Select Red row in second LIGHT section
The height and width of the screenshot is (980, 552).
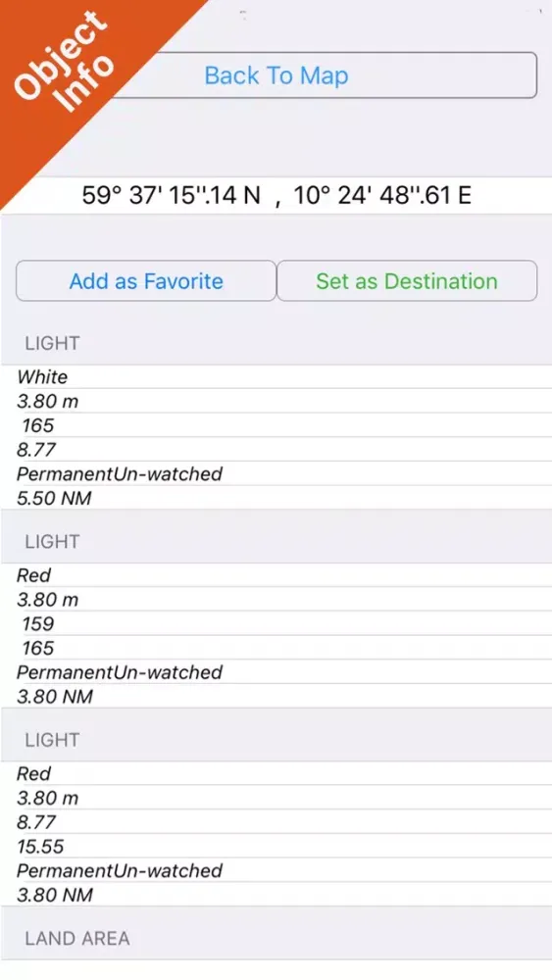coord(276,575)
